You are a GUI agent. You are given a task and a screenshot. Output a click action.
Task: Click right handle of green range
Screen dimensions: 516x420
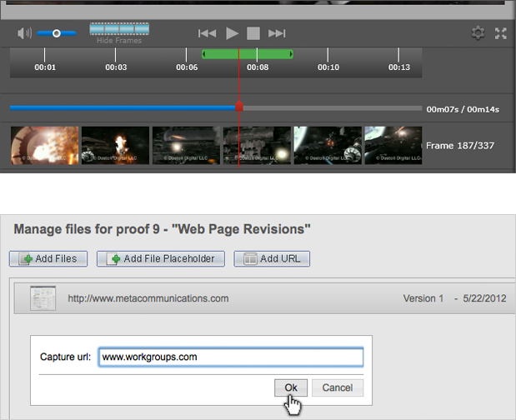coord(291,54)
